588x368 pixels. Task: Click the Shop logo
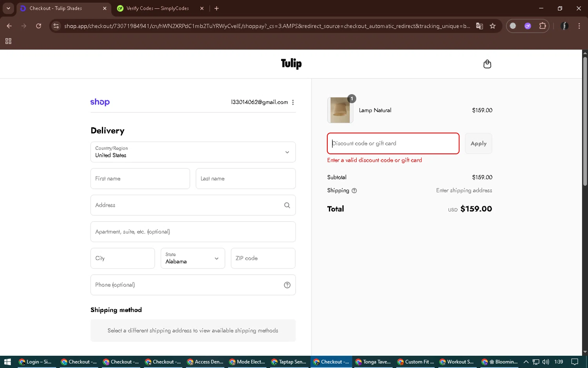point(100,102)
